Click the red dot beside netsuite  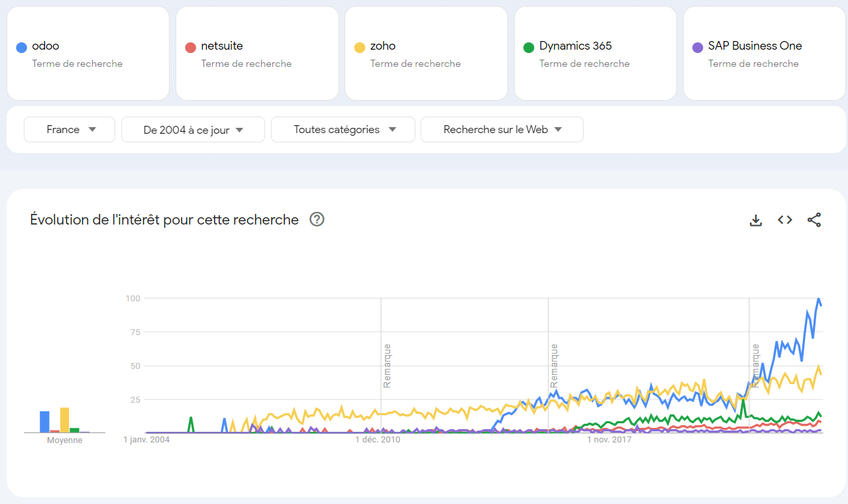[x=191, y=48]
